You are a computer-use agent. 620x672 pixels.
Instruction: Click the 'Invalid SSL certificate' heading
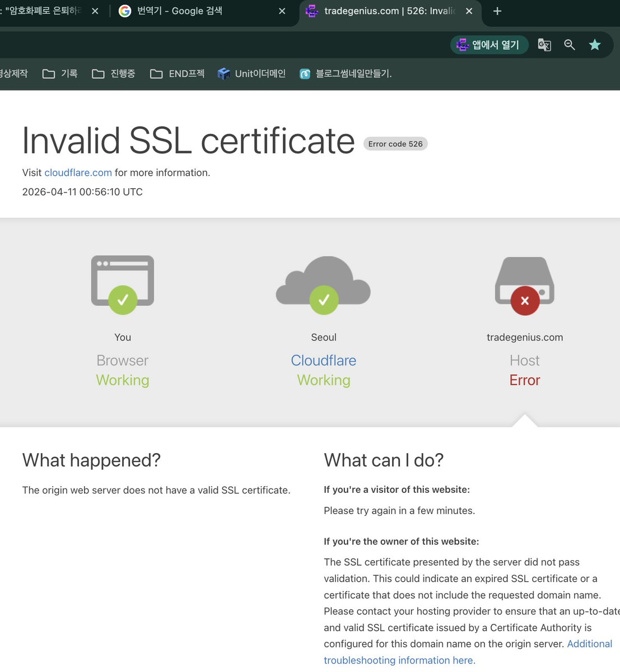tap(188, 141)
